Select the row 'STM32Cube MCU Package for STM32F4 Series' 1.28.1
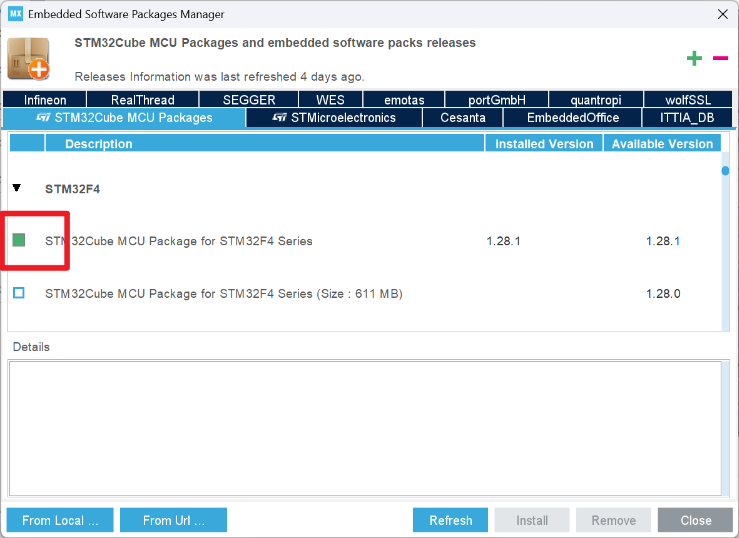The width and height of the screenshot is (739, 538). point(365,241)
